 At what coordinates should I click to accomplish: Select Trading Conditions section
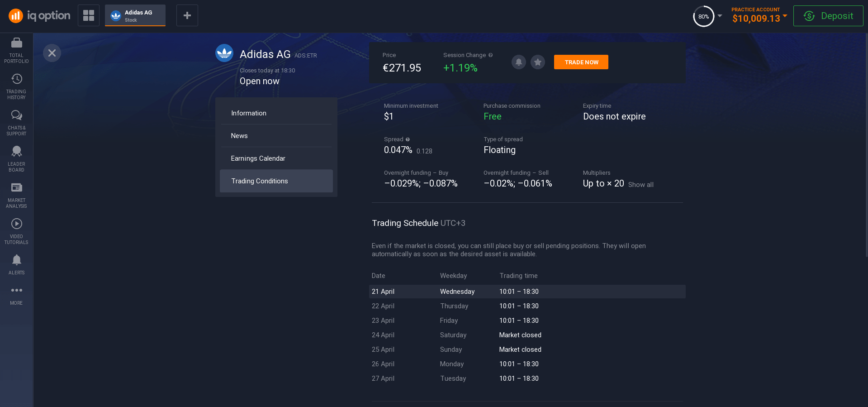point(276,181)
